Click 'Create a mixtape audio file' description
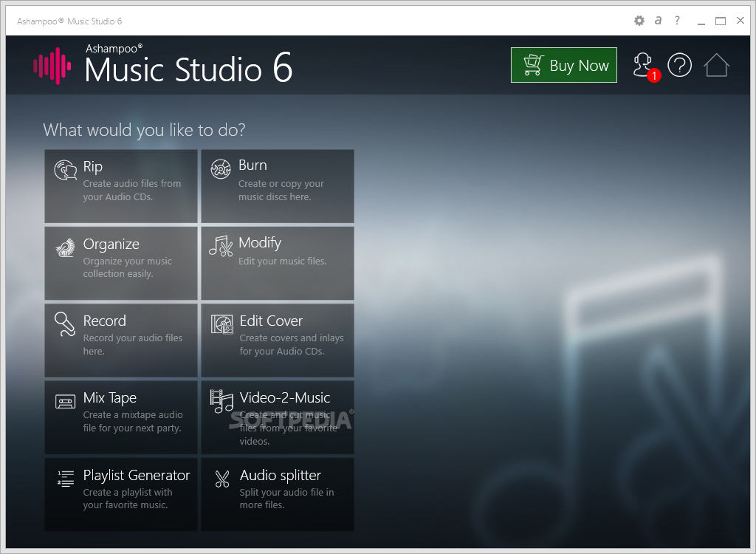The image size is (756, 554). 133,421
